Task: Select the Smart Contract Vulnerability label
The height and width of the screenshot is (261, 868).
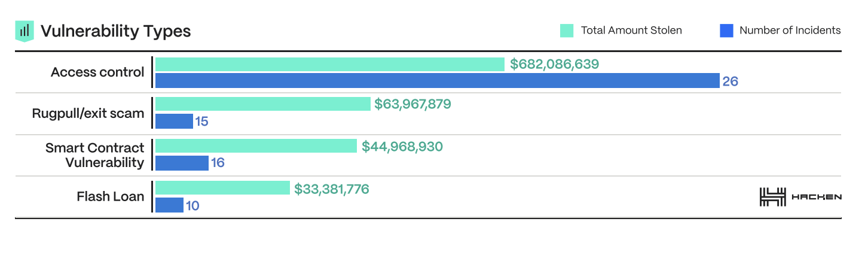Action: pyautogui.click(x=94, y=155)
